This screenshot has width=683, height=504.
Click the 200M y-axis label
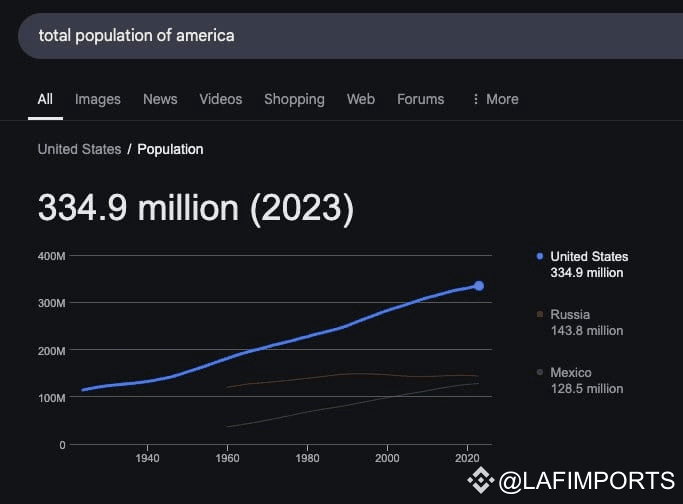[51, 351]
